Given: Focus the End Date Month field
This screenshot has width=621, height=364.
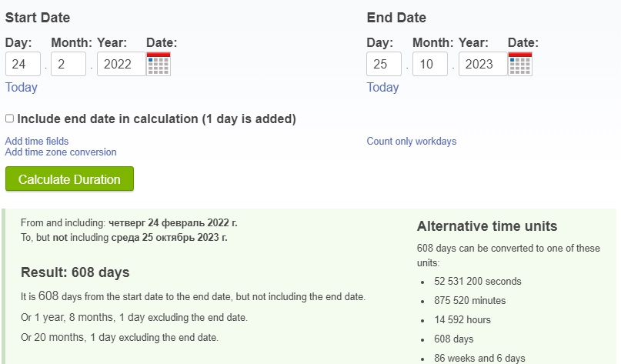Looking at the screenshot, I should point(430,64).
